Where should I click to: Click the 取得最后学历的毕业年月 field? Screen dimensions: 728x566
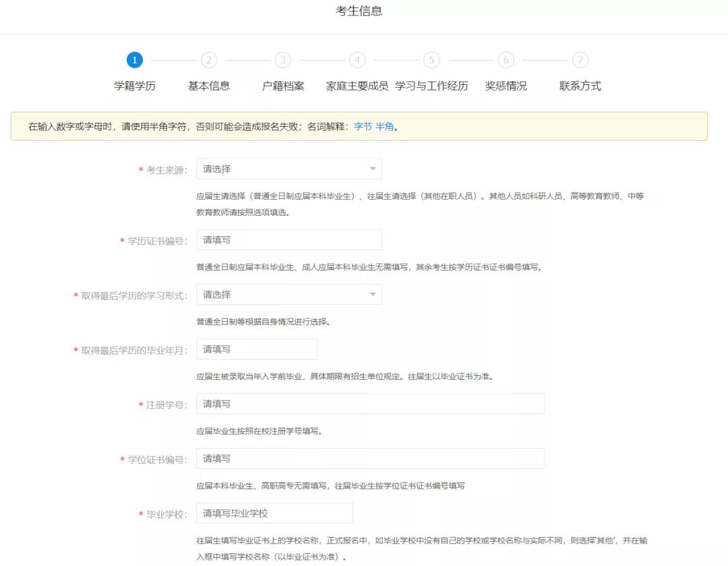click(x=257, y=349)
